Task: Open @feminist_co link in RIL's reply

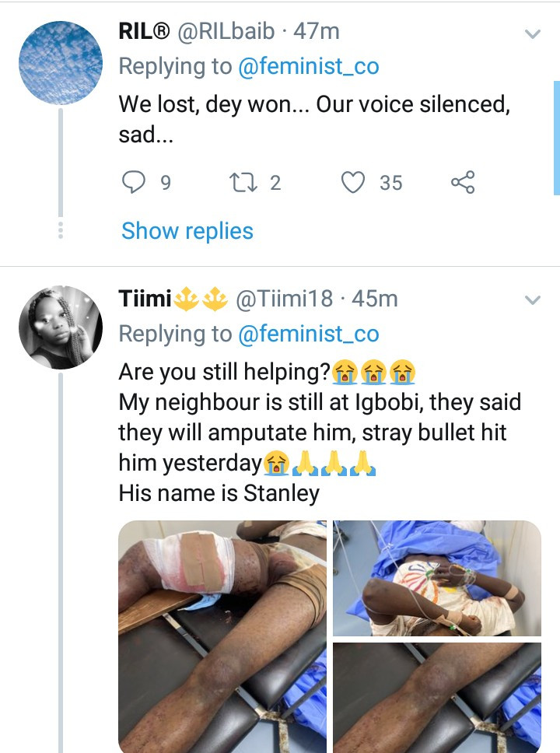Action: pyautogui.click(x=308, y=66)
